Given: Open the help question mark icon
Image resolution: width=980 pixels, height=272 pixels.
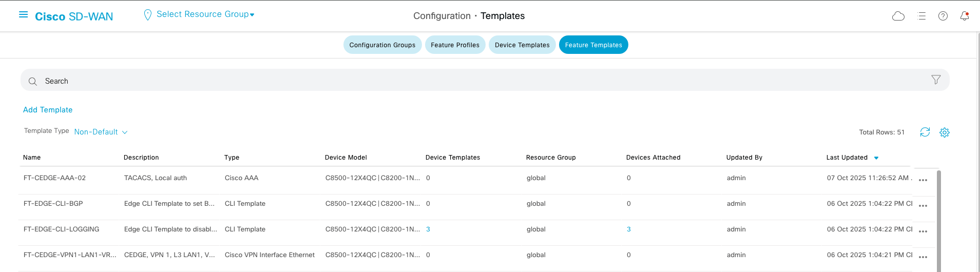Looking at the screenshot, I should [943, 16].
